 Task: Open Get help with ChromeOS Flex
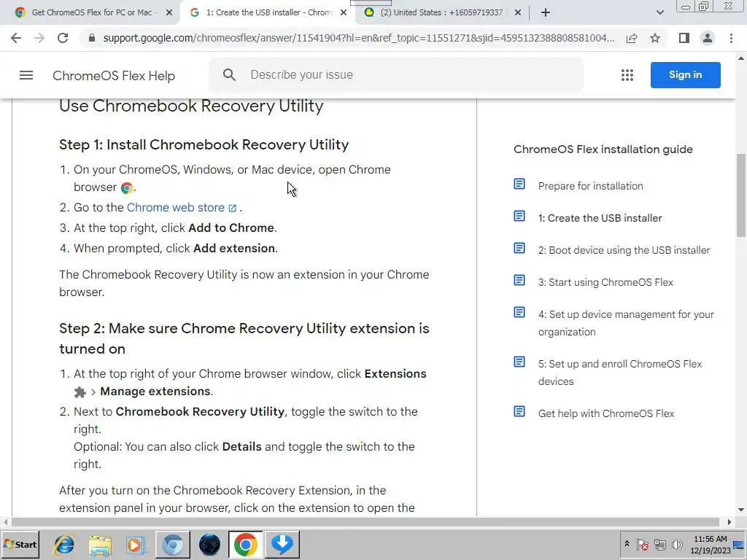[x=606, y=413]
